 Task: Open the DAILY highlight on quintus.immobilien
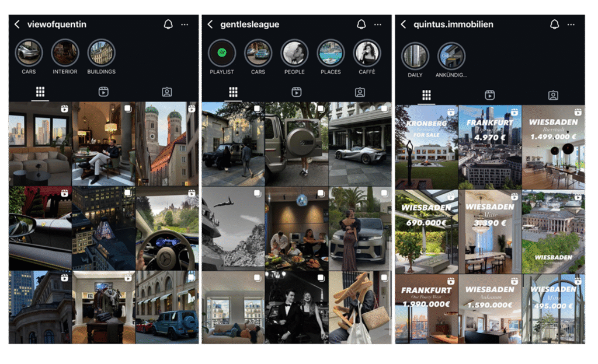(x=415, y=57)
